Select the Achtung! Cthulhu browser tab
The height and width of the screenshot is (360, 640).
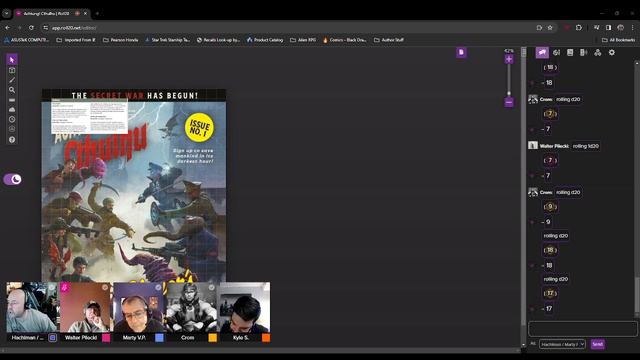click(52, 13)
